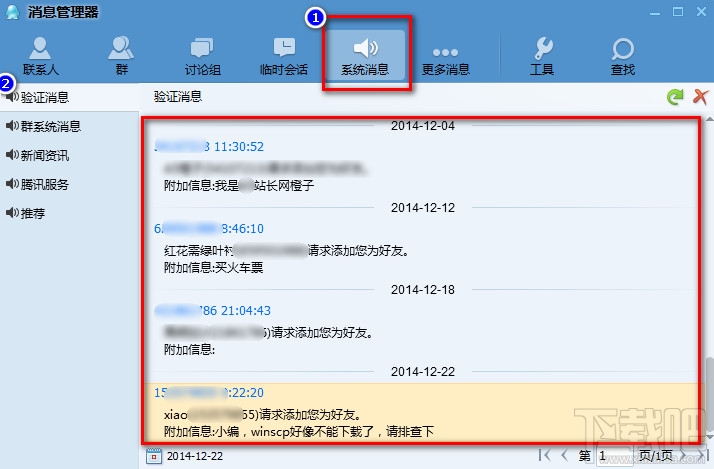The image size is (714, 469).
Task: Open the calendar date picker icon
Action: click(154, 456)
